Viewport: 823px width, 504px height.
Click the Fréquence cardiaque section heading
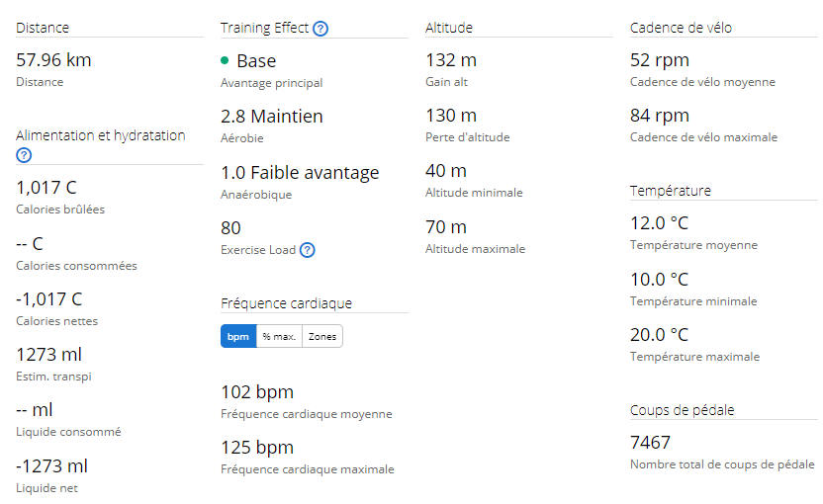coord(286,303)
